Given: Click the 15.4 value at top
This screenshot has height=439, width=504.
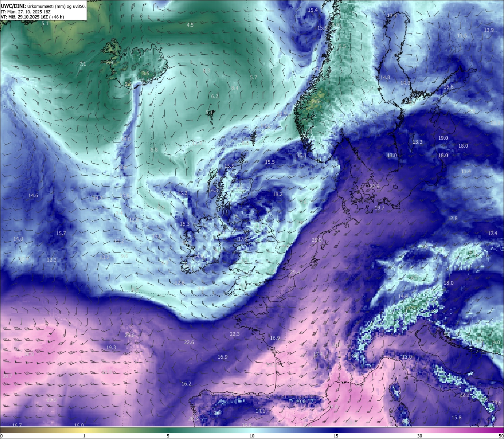Looking at the screenshot, I should (x=313, y=10).
